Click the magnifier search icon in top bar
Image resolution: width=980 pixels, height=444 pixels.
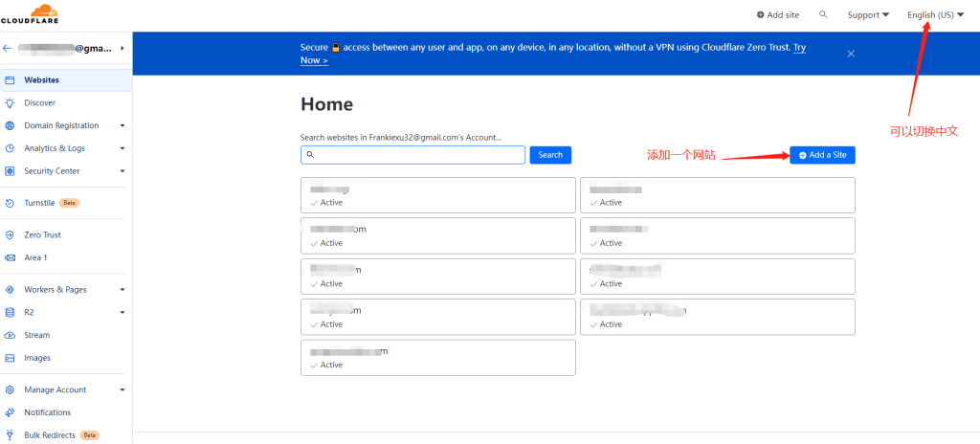823,14
